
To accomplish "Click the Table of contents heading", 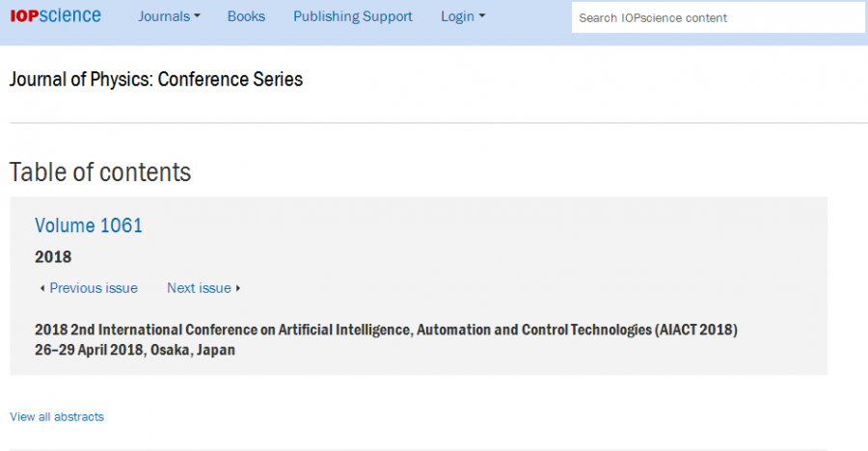I will pos(100,172).
